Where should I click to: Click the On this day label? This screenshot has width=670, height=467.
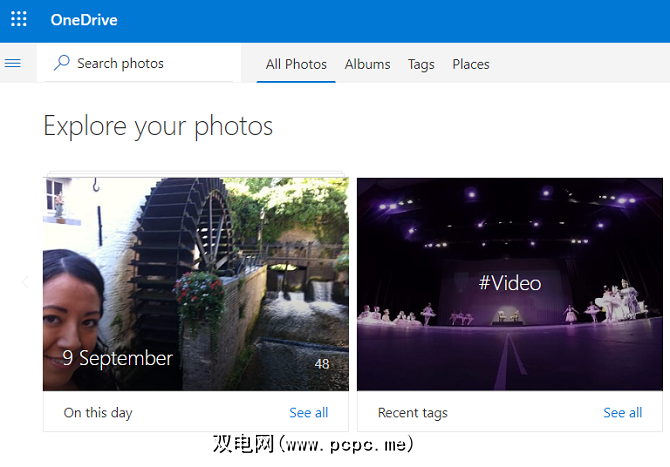(98, 413)
